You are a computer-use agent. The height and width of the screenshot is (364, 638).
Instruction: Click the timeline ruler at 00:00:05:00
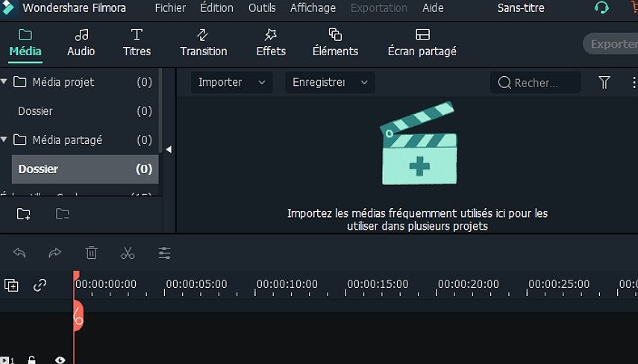pyautogui.click(x=196, y=284)
